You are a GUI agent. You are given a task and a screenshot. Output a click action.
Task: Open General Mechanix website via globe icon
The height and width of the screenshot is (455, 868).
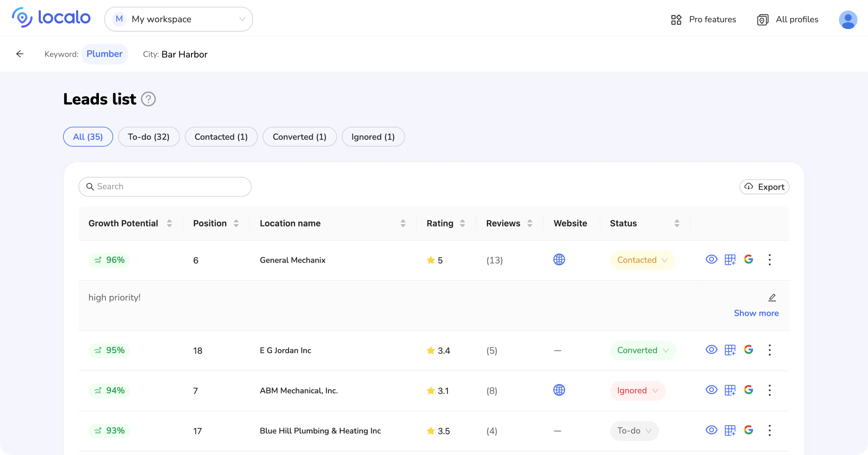(x=559, y=260)
